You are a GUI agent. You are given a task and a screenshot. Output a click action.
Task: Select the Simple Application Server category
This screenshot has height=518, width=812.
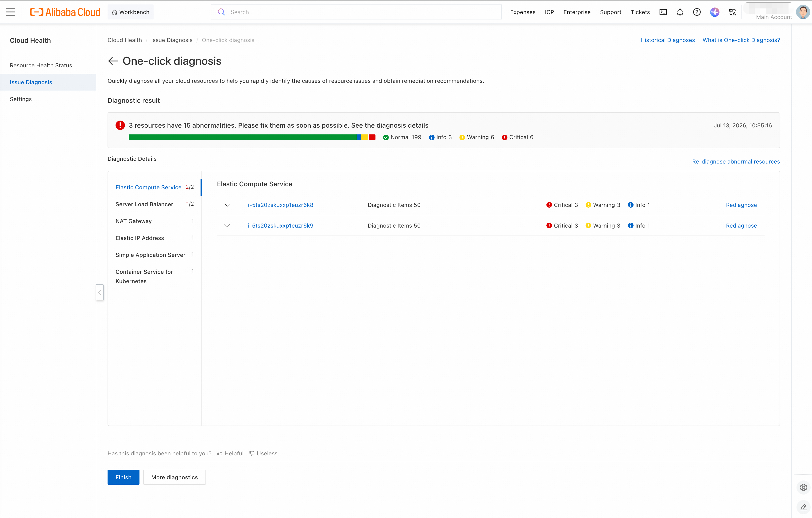point(155,255)
